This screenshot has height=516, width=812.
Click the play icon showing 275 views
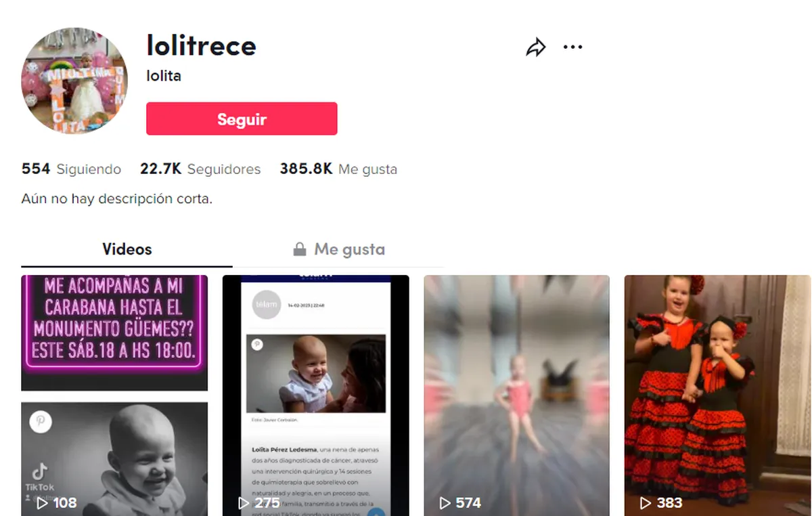pos(244,503)
